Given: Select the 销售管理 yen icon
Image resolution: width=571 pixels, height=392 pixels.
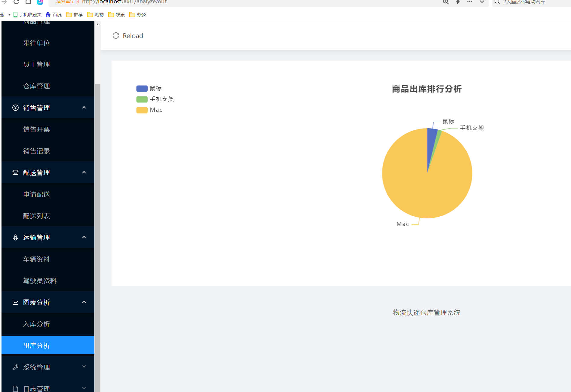Looking at the screenshot, I should (x=15, y=107).
